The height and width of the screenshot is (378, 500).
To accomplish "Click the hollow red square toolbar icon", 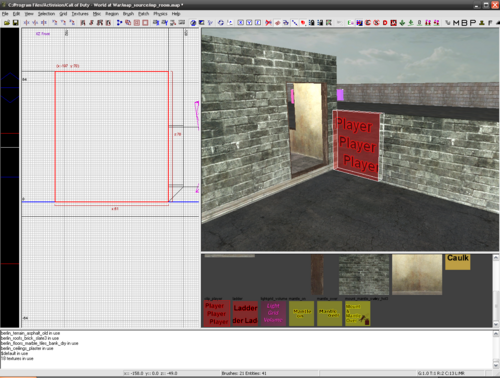I will (145, 23).
